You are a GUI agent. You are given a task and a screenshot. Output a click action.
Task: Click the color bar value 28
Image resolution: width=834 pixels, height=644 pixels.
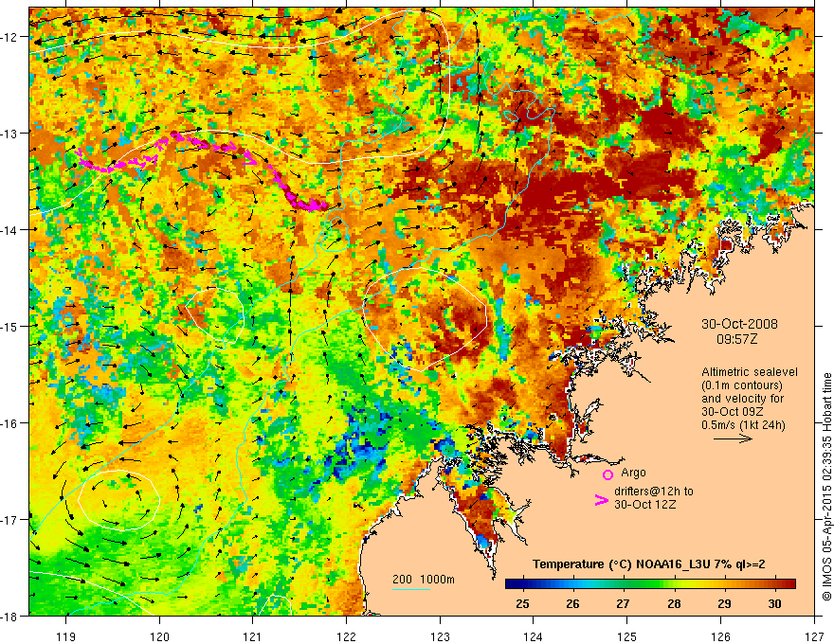pos(674,603)
